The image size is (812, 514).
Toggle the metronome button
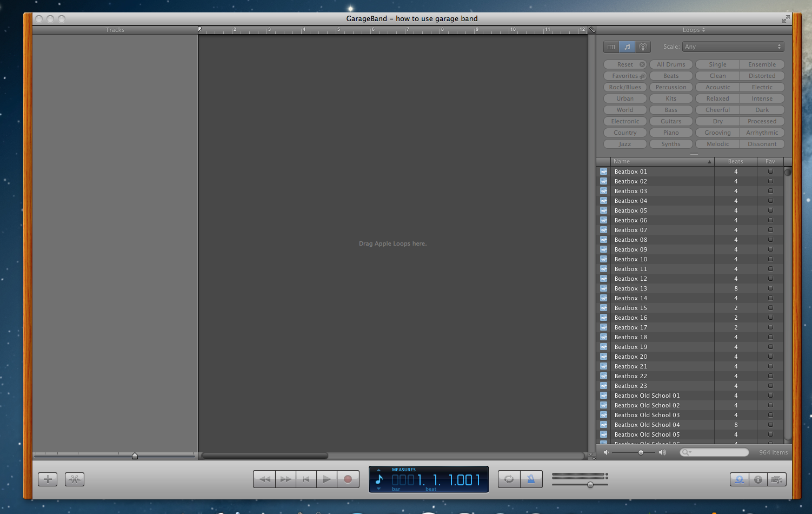(531, 479)
